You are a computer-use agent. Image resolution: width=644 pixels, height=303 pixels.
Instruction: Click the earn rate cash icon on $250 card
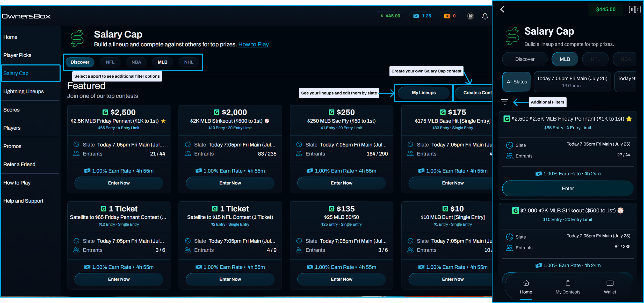click(310, 171)
